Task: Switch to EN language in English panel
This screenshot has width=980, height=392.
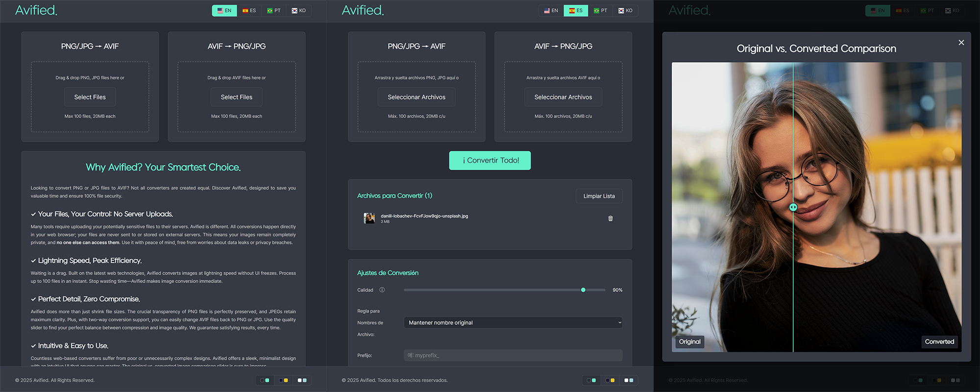Action: click(224, 10)
